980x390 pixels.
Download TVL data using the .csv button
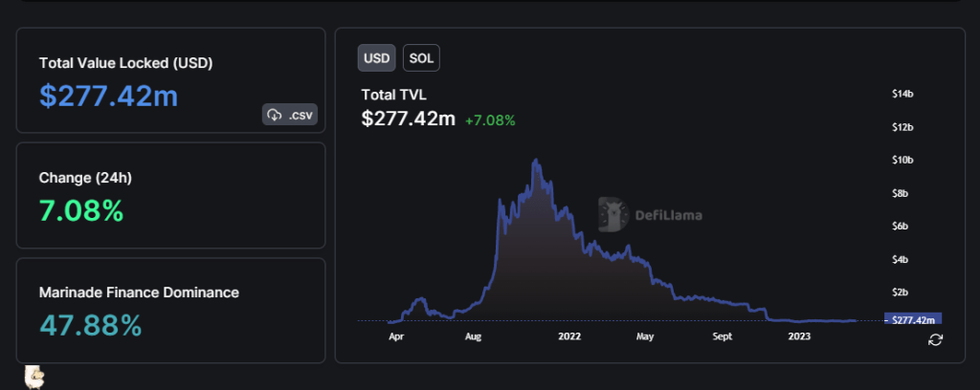click(290, 115)
